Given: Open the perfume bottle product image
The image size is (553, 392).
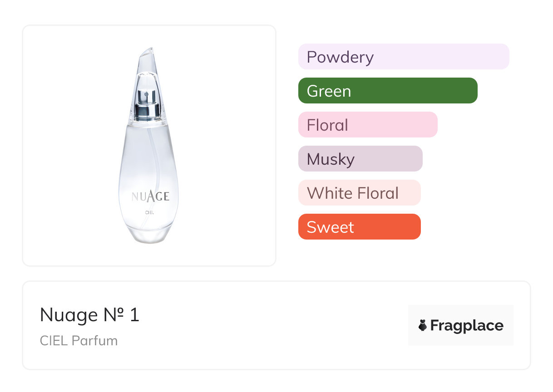Looking at the screenshot, I should tap(149, 146).
